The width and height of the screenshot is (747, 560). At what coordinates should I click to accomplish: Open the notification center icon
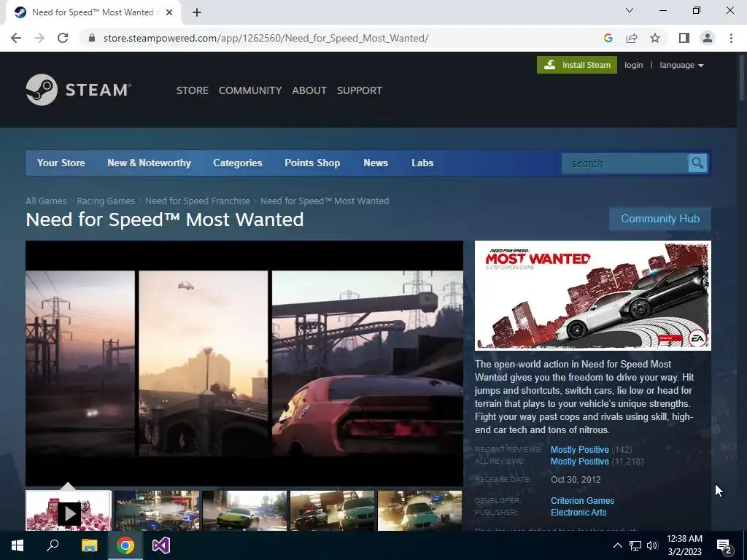[724, 547]
